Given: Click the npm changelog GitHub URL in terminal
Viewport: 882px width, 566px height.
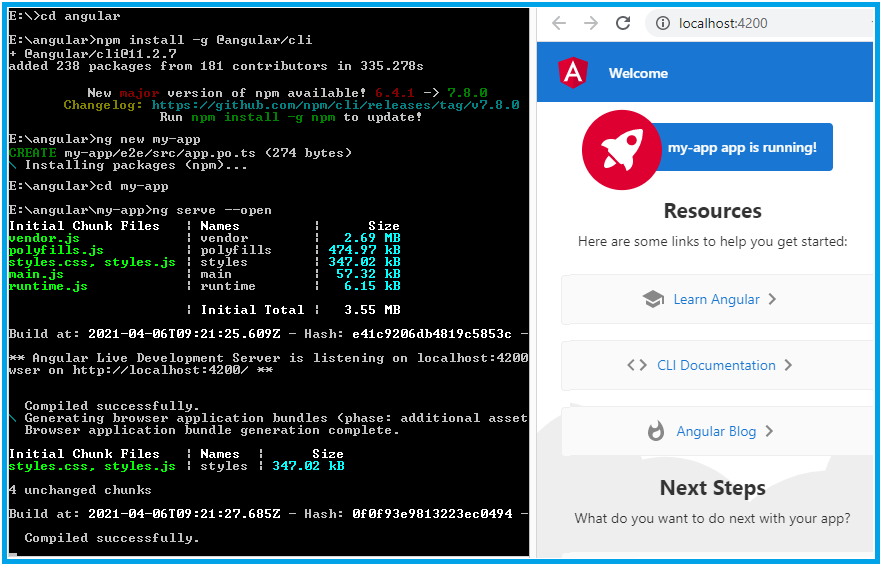Looking at the screenshot, I should [335, 105].
